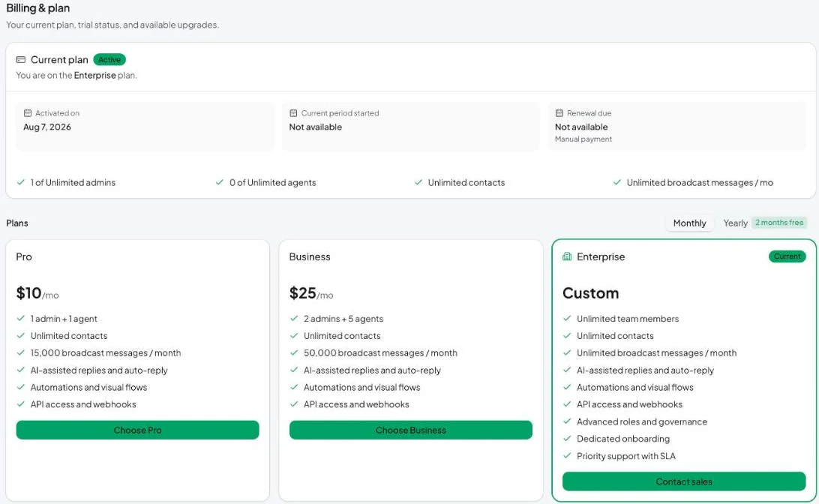The image size is (819, 504).
Task: Click the Billing & plan heading
Action: pos(38,8)
